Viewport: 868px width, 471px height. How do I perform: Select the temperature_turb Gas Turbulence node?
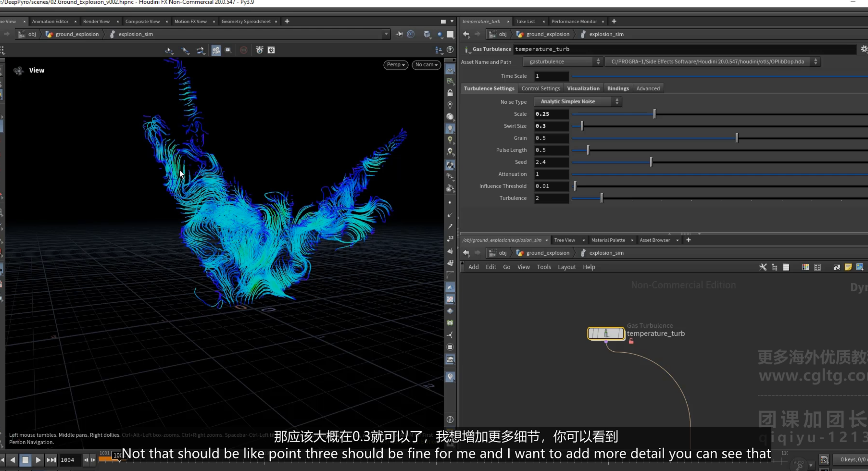(x=606, y=334)
